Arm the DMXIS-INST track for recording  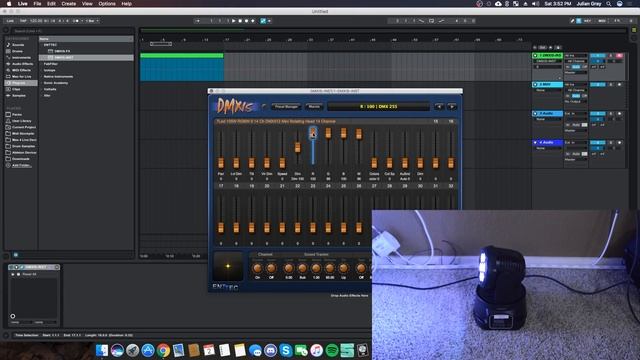coord(619,56)
